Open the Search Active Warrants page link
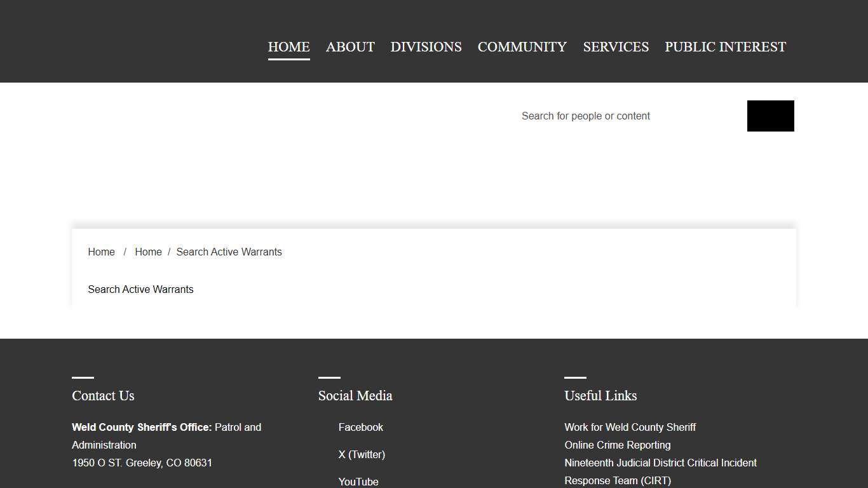Viewport: 868px width, 488px height. point(140,289)
